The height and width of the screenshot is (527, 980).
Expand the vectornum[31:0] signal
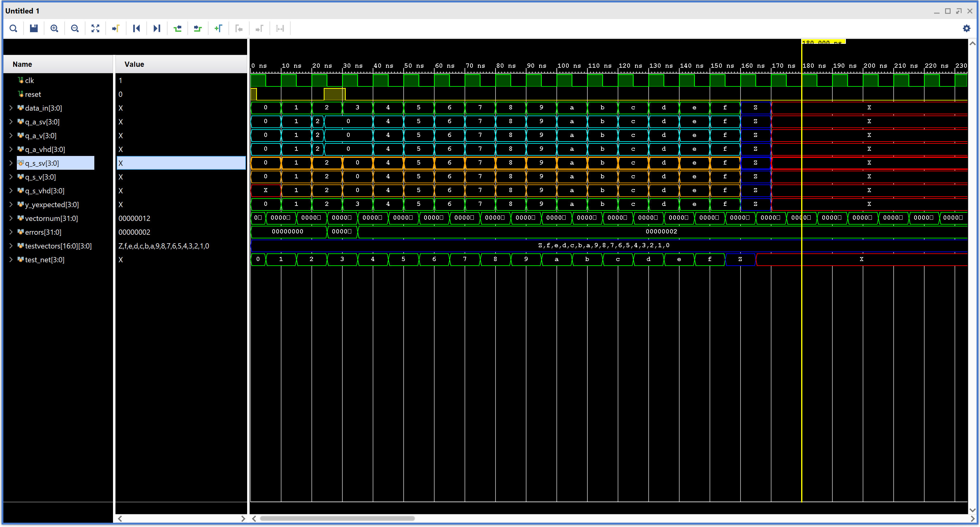point(11,218)
